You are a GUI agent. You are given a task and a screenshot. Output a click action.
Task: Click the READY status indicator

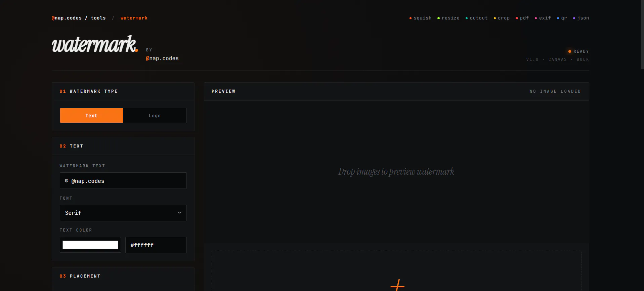pos(578,51)
